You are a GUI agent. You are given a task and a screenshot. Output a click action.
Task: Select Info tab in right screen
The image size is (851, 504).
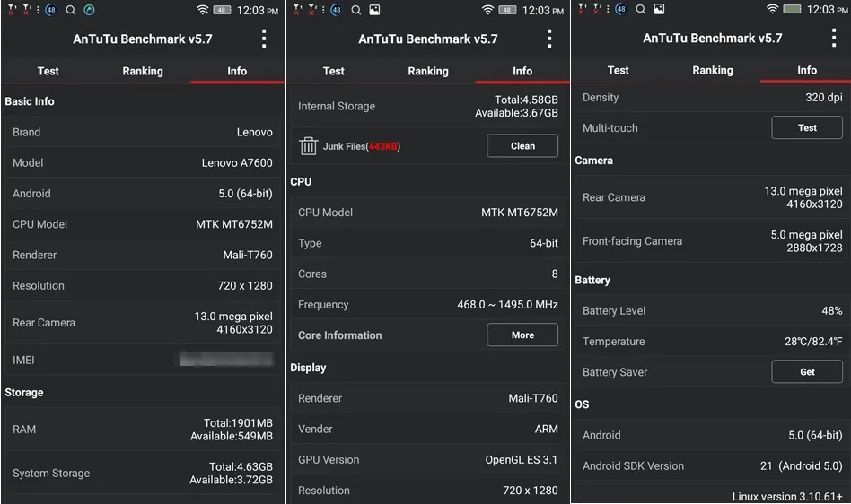[x=807, y=70]
